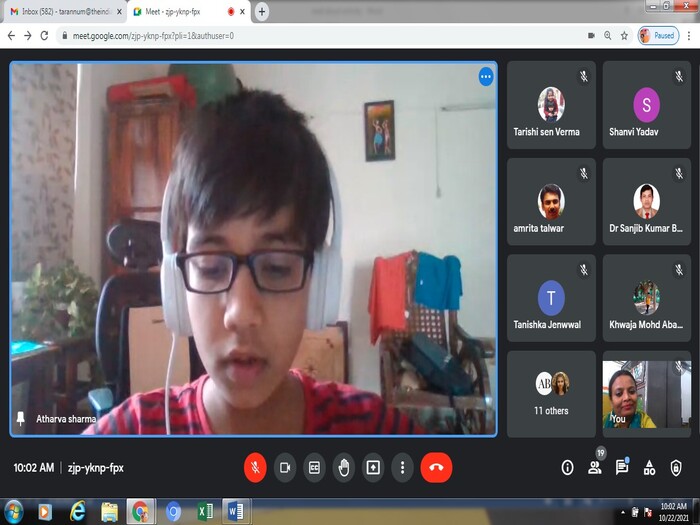Open the activities panel

click(x=649, y=467)
